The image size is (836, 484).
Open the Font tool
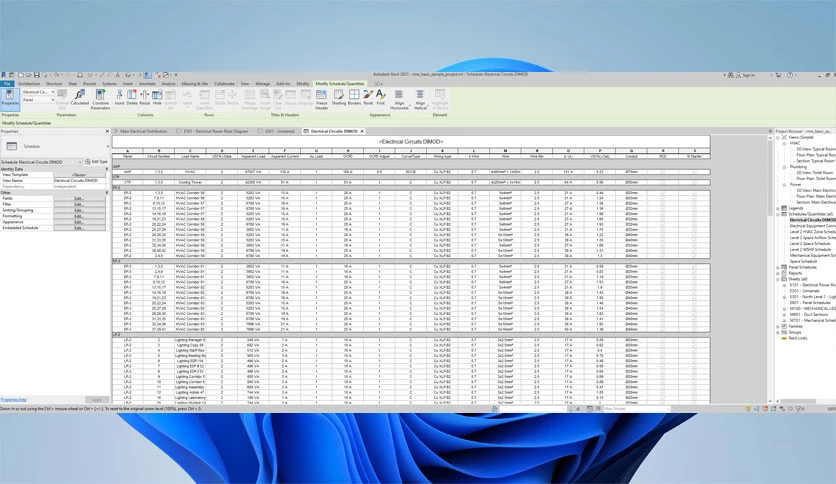tap(381, 97)
